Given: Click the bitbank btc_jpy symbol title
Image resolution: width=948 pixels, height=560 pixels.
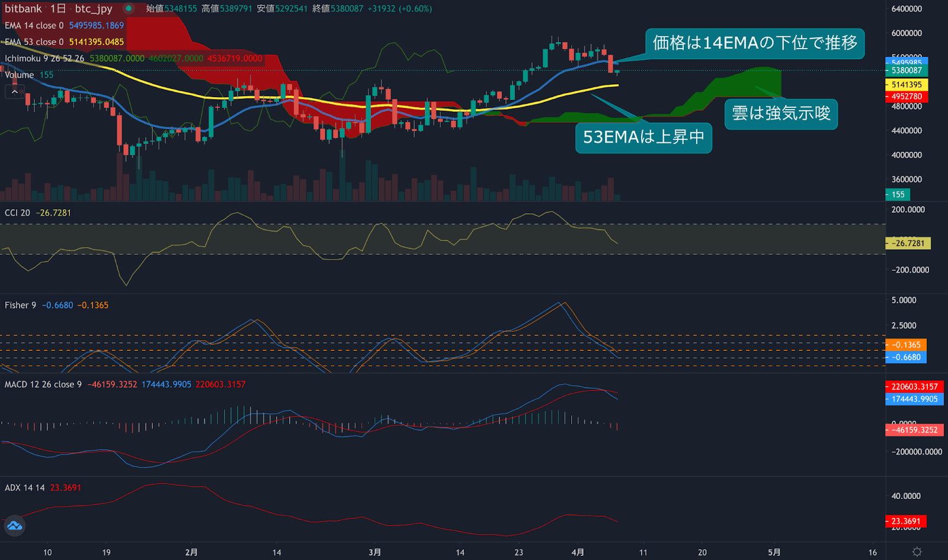Looking at the screenshot, I should click(58, 9).
